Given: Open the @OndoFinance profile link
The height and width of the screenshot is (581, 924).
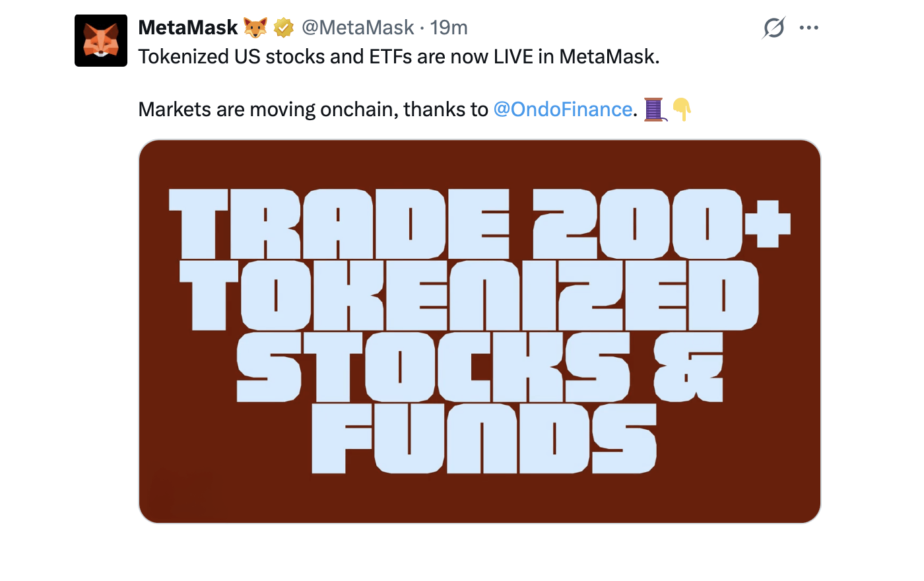Looking at the screenshot, I should tap(563, 109).
